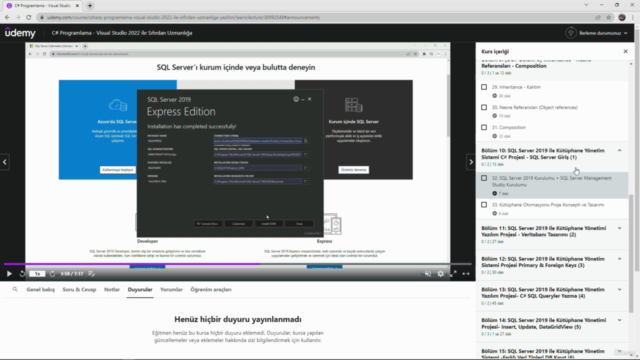Mark lecture 32 SQL Server 2019 Kurulumu complete
The height and width of the screenshot is (360, 640).
[x=484, y=178]
